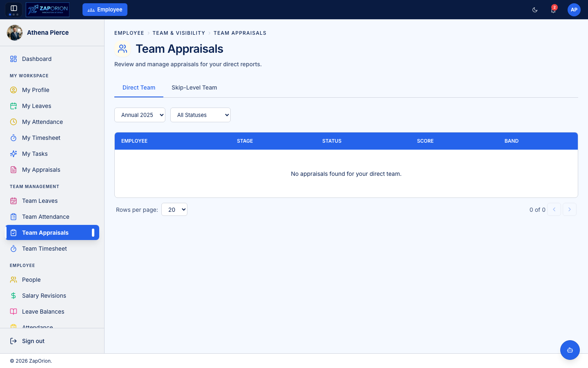This screenshot has height=368, width=588.
Task: Open People in sidebar
Action: (52, 280)
